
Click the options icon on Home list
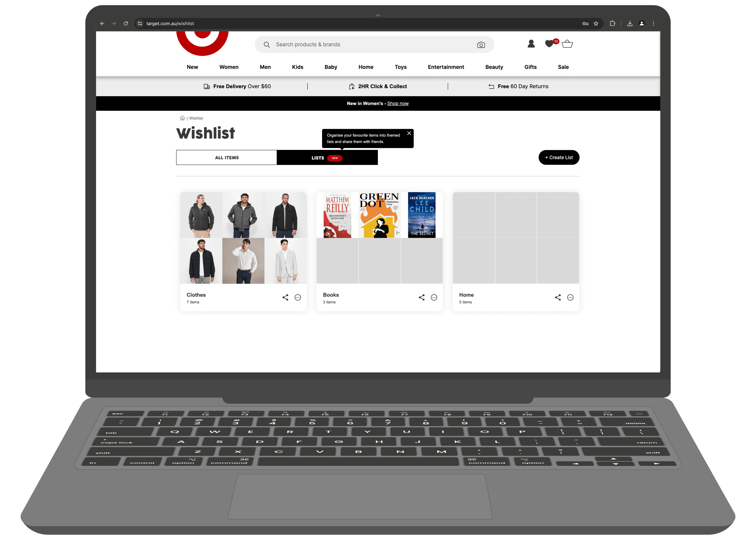click(571, 298)
